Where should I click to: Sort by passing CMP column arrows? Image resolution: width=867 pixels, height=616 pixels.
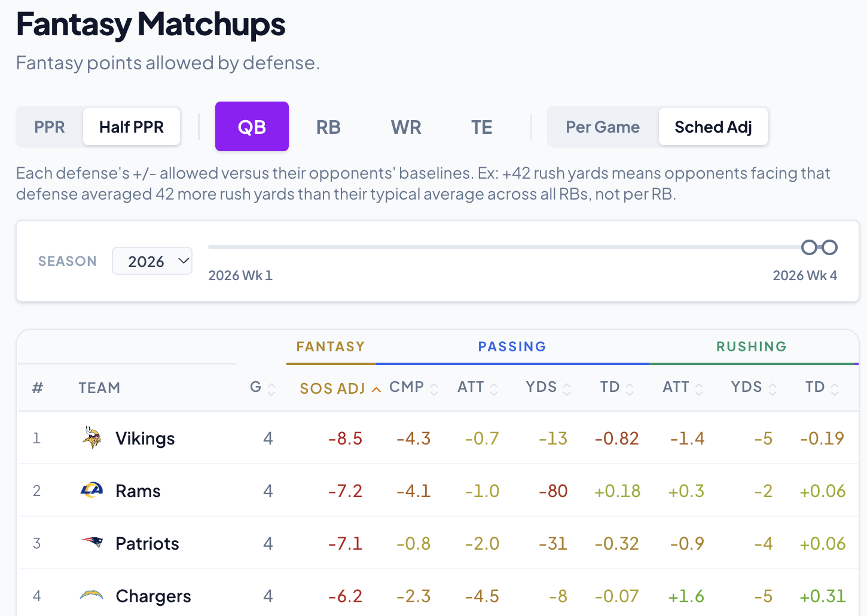click(434, 389)
